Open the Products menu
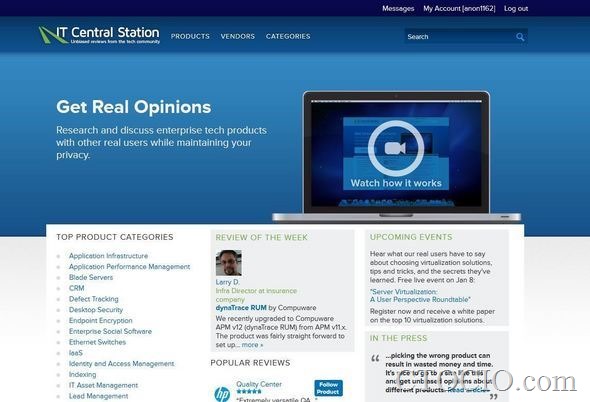The height and width of the screenshot is (402, 590). pos(190,37)
